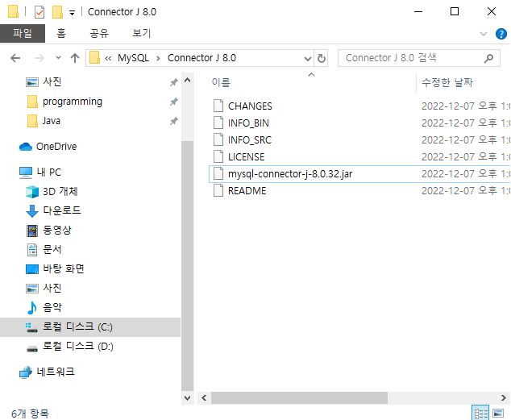Open 3D 개체 folder

pos(60,192)
